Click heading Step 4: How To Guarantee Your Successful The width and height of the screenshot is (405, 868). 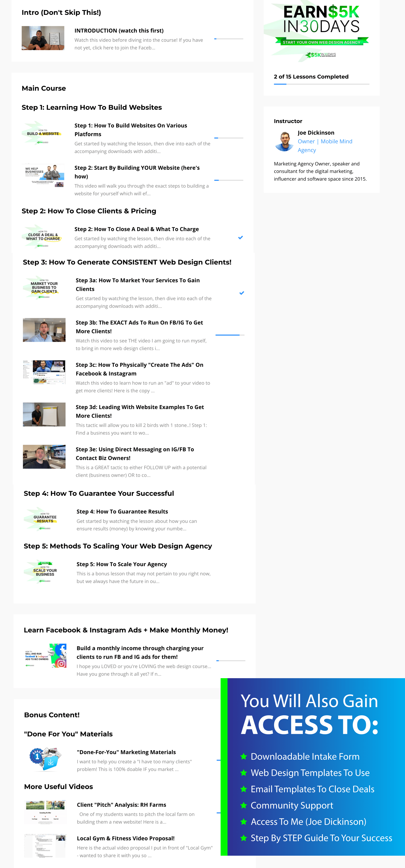pos(99,493)
